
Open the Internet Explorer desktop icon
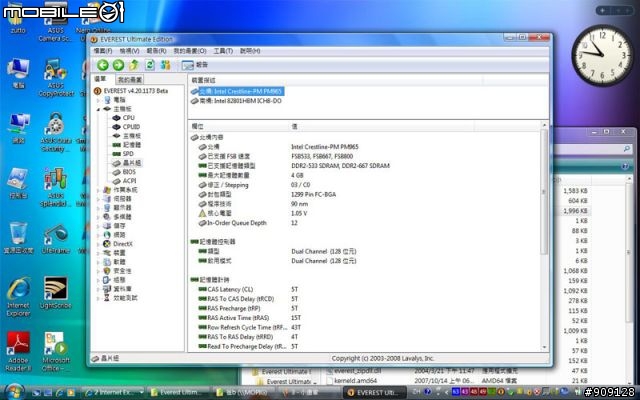(18, 297)
